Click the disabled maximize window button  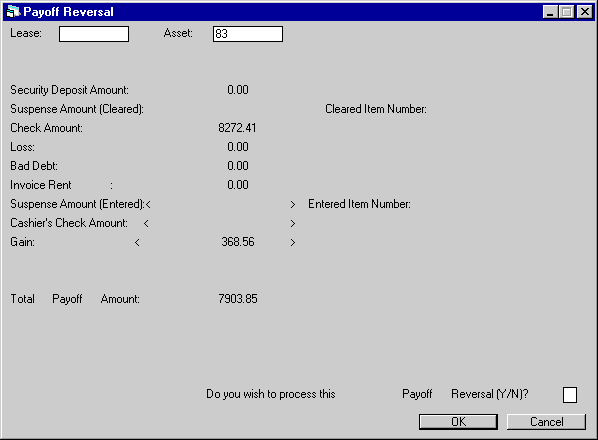567,12
